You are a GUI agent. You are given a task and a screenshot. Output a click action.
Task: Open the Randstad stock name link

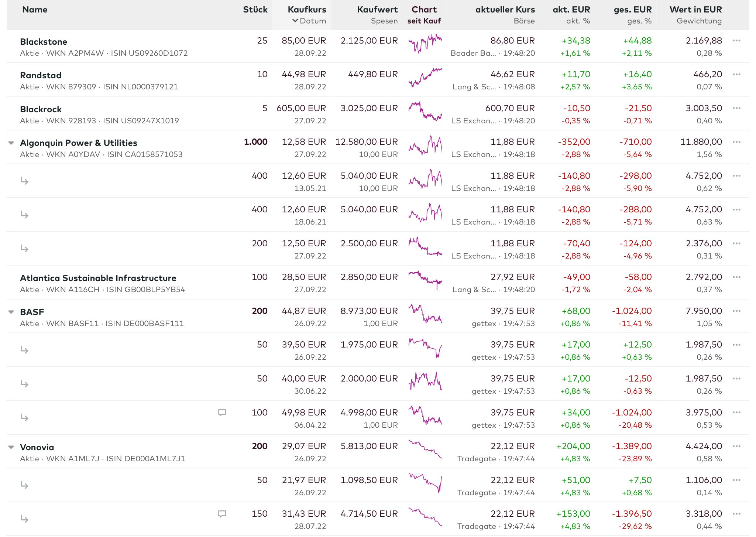41,75
